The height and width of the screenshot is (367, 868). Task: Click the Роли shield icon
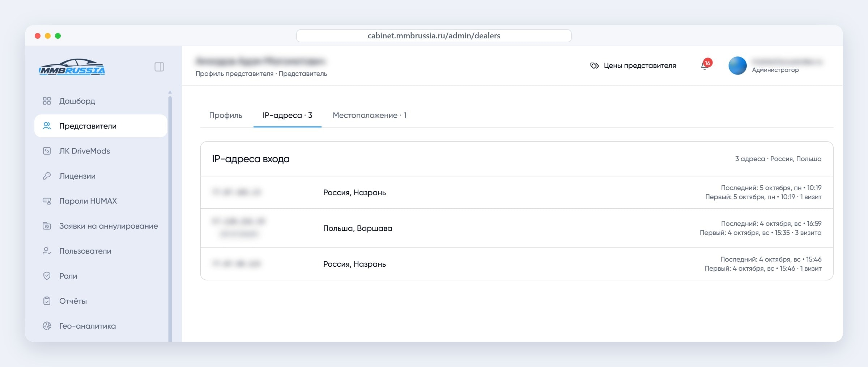[x=47, y=276]
